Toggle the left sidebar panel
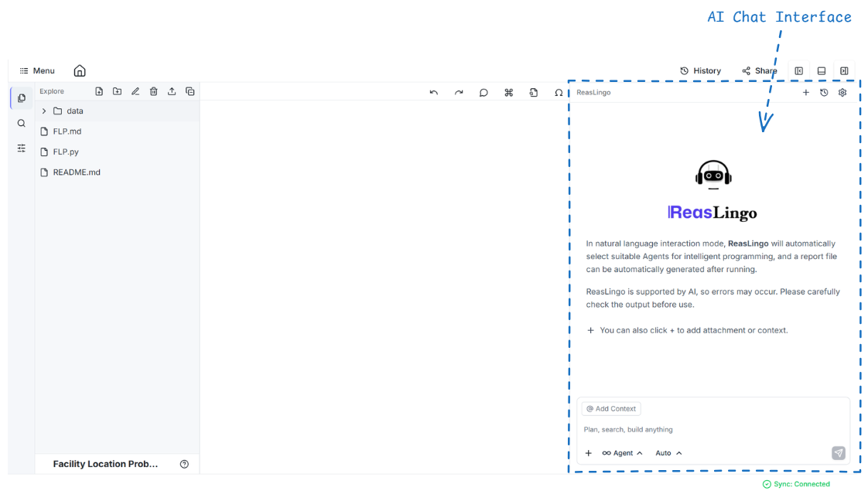 [799, 71]
